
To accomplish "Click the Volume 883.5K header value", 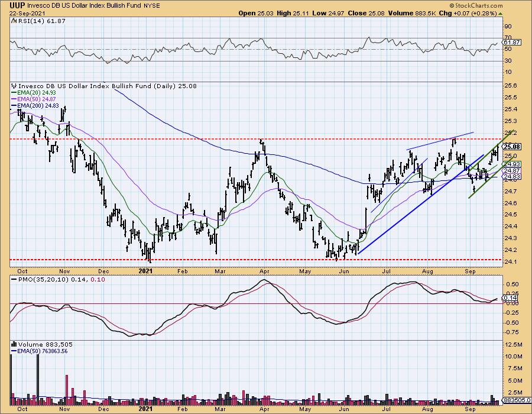I will (x=412, y=13).
